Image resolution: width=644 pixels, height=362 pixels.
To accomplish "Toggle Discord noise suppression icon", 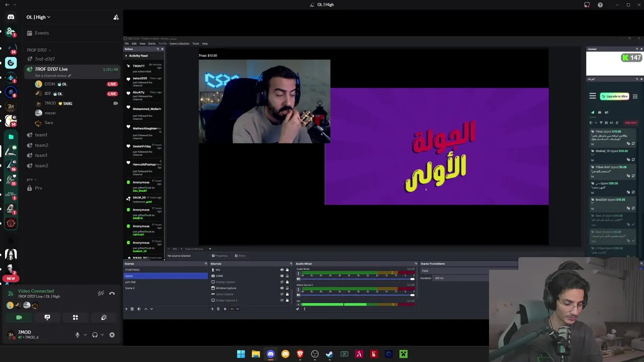I will tap(101, 294).
